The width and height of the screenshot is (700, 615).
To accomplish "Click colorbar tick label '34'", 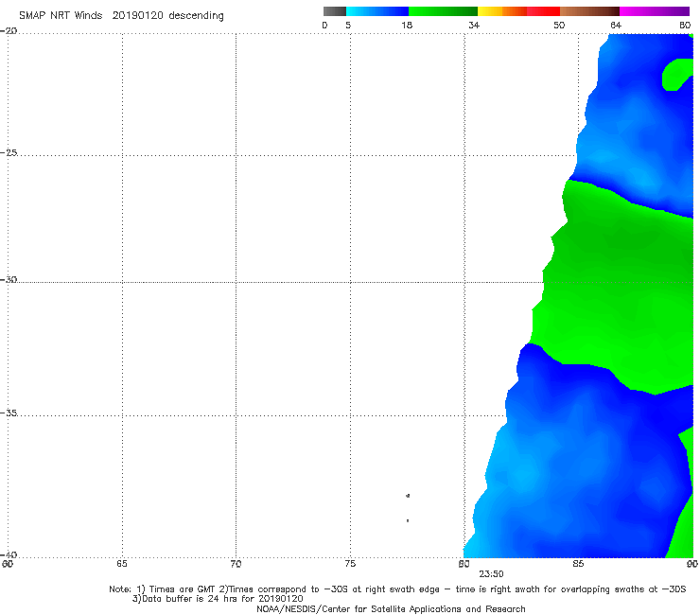I will pos(474,25).
